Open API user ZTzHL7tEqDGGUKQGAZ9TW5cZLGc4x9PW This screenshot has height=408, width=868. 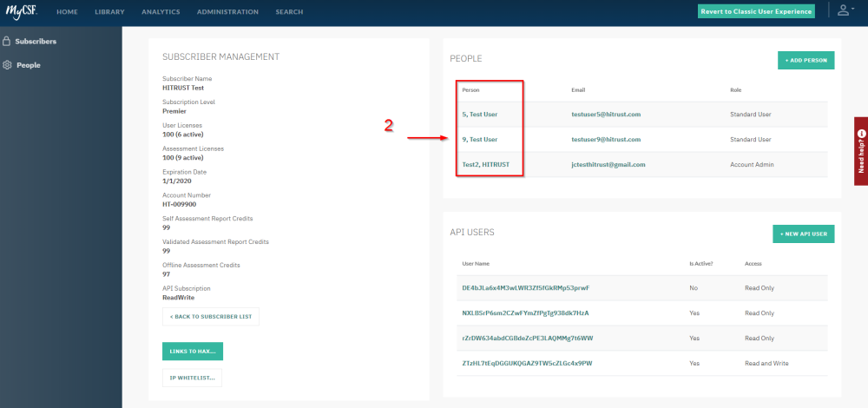click(528, 363)
